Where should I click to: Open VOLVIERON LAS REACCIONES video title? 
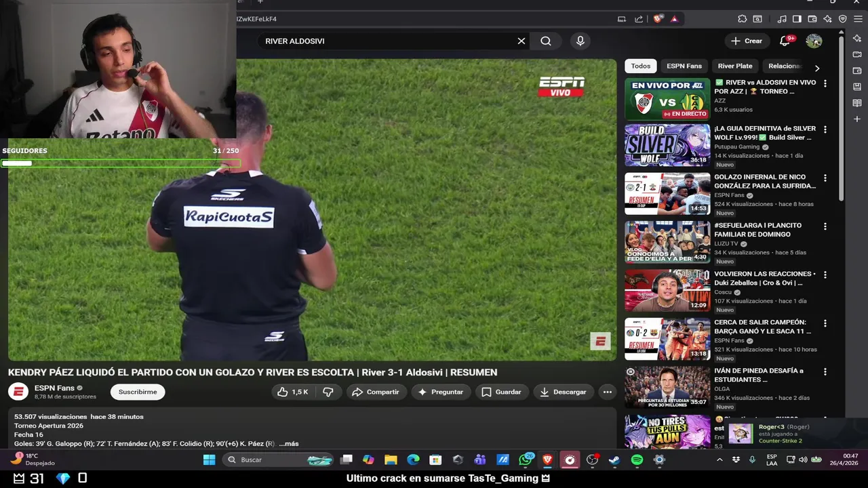tap(765, 278)
